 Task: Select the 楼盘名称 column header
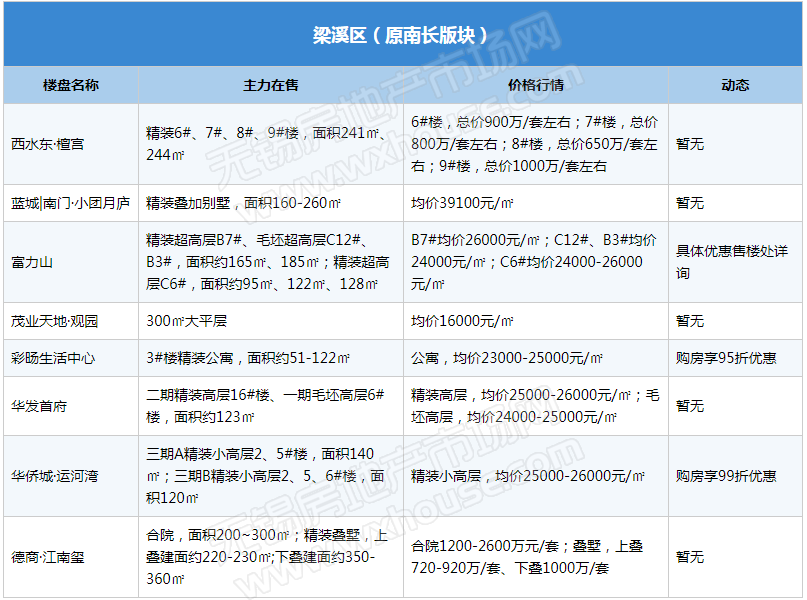(x=71, y=86)
